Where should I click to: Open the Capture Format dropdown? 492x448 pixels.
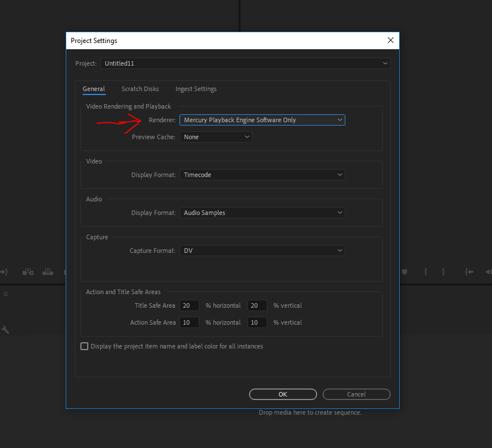(x=262, y=251)
